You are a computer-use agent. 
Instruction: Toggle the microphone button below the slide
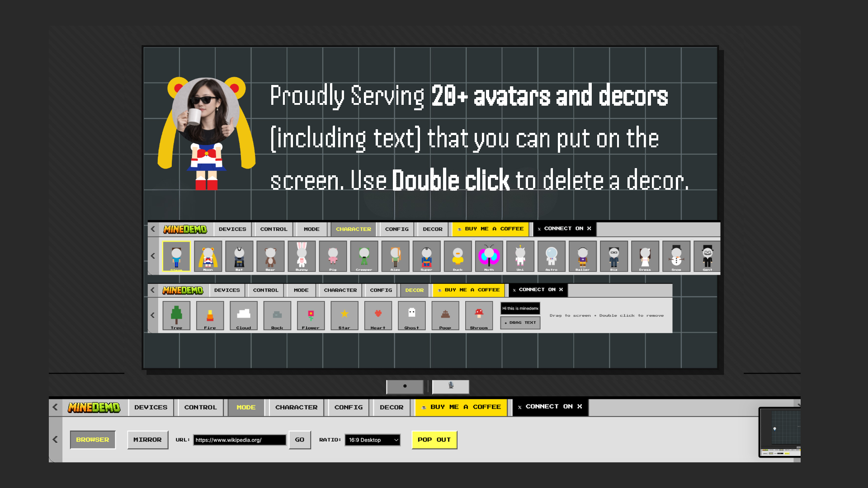[451, 386]
